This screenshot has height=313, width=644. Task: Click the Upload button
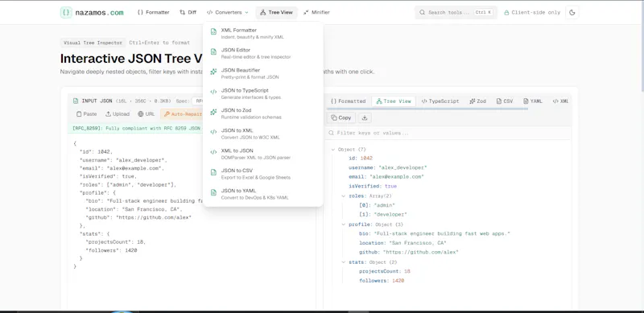pos(118,114)
